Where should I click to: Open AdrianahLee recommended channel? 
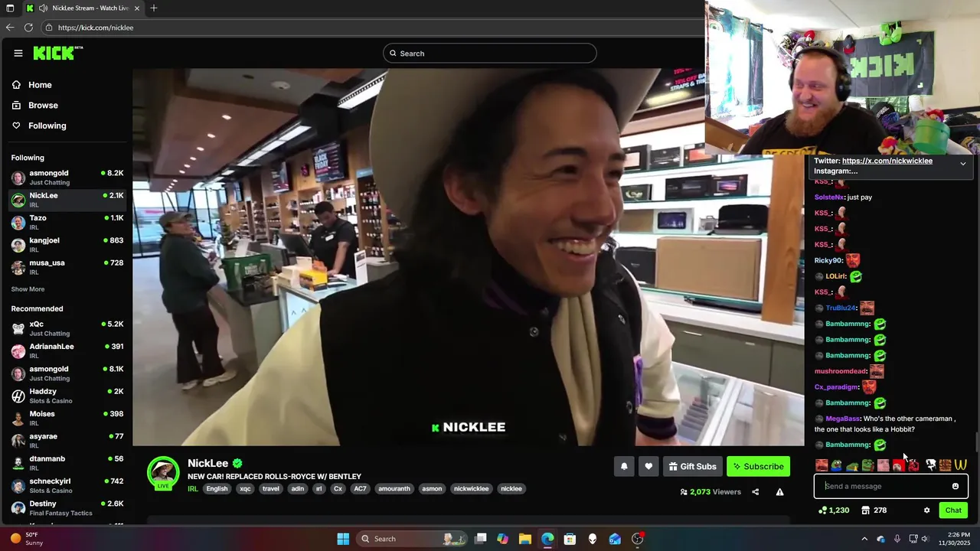tap(67, 350)
